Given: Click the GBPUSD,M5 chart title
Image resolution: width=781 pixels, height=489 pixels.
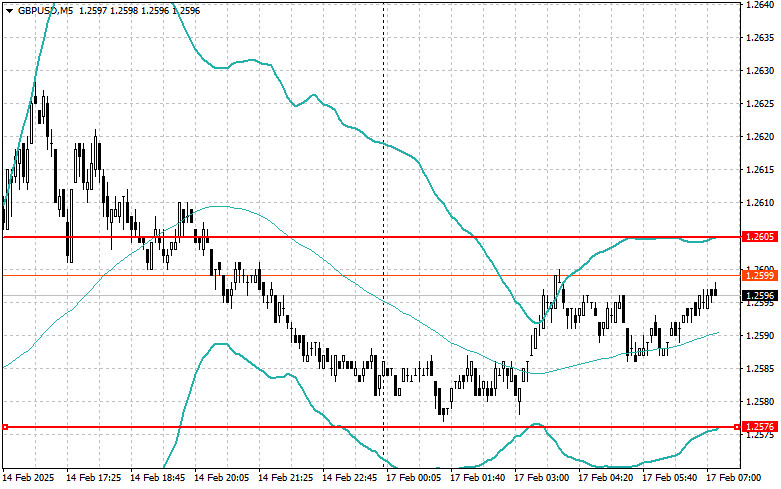Looking at the screenshot, I should pyautogui.click(x=45, y=10).
